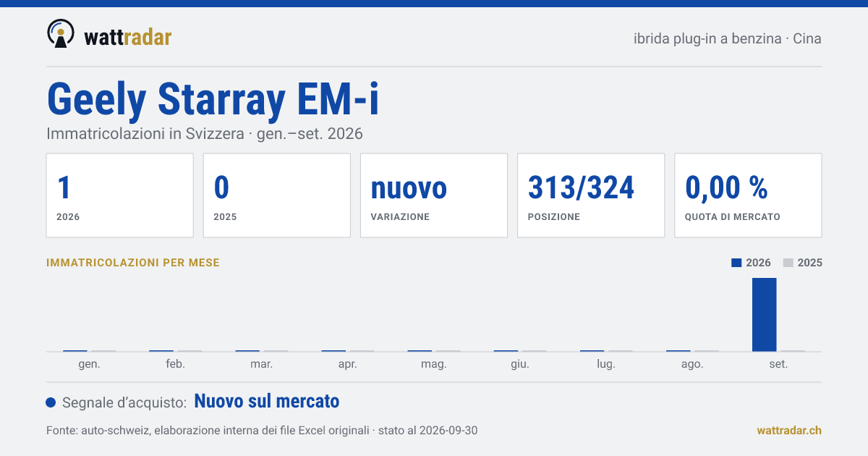Click the Variazione card showing 'nuovo'

[x=434, y=195]
